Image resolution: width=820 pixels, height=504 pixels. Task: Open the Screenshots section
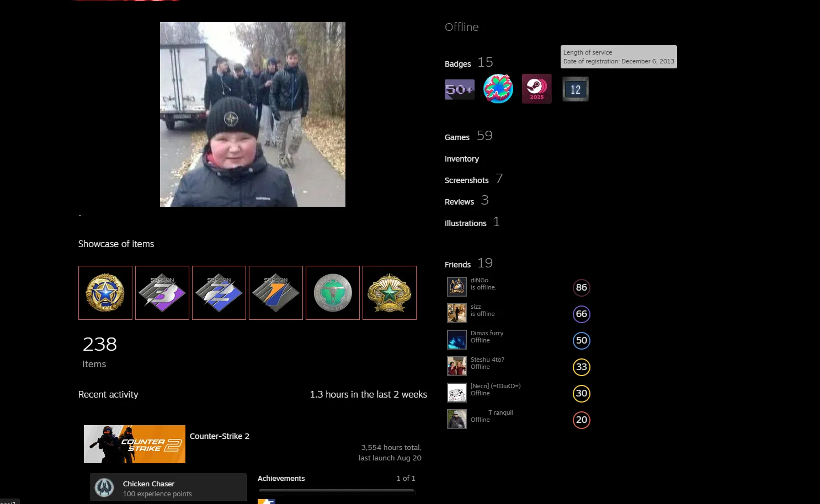467,180
